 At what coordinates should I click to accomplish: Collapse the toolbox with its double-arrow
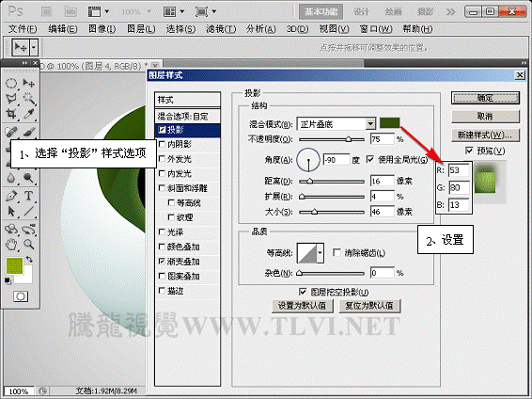pos(24,63)
